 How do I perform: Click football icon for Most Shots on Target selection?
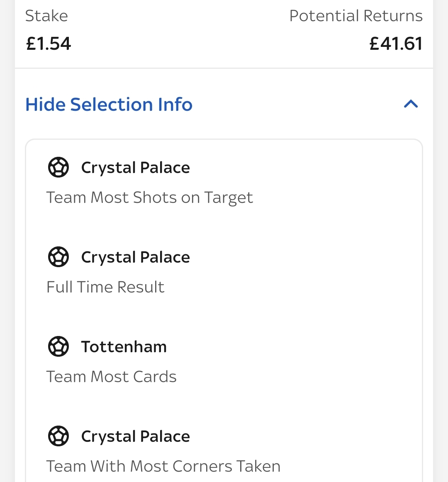[x=58, y=168]
